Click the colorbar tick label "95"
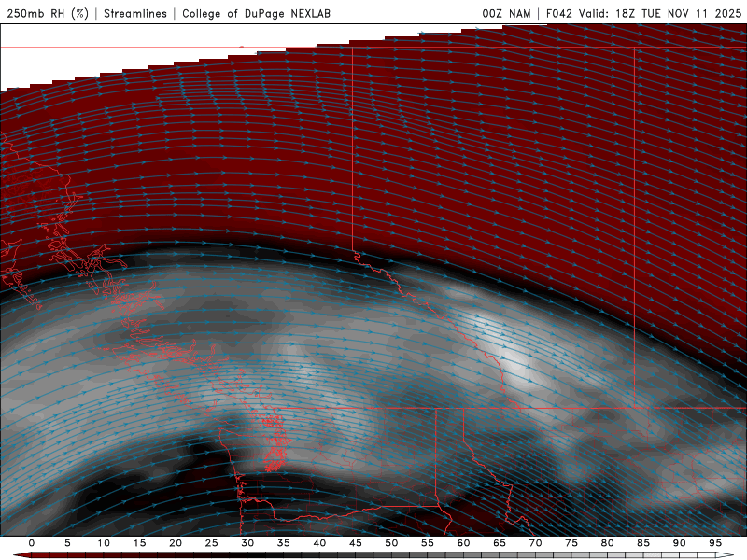The width and height of the screenshot is (747, 560). [x=715, y=543]
